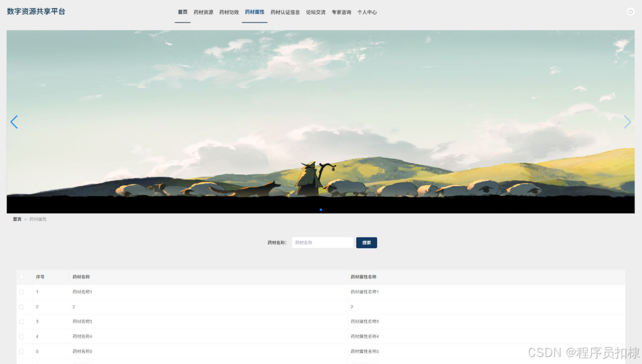Open the 药材功效 menu item

[x=229, y=12]
